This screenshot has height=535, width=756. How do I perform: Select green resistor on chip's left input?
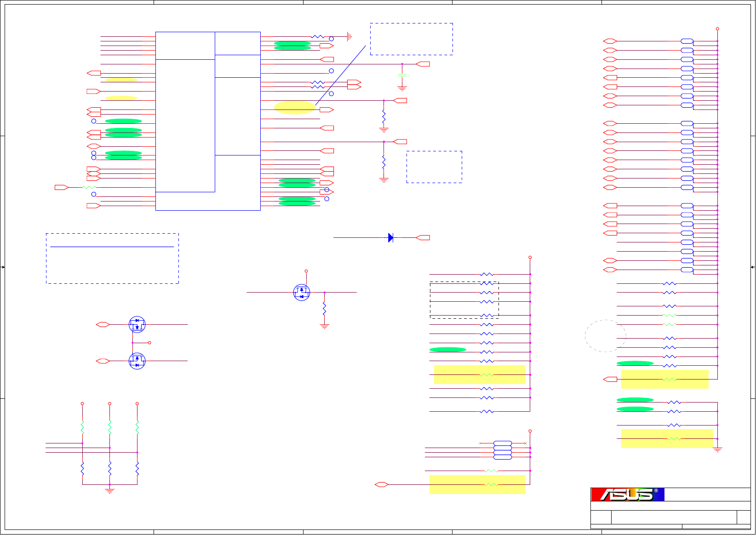click(x=89, y=187)
